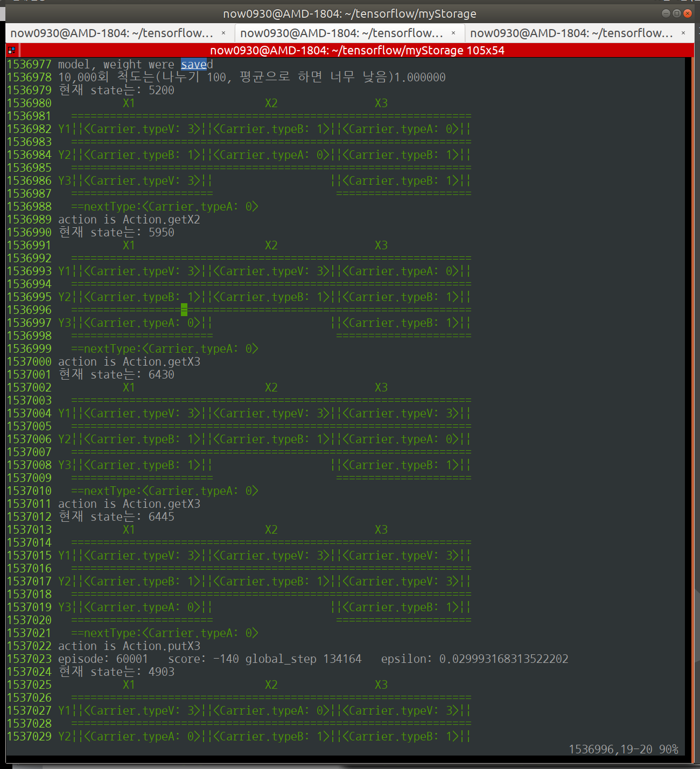Activate the third terminal tab
Image resolution: width=700 pixels, height=769 pixels.
pos(571,33)
